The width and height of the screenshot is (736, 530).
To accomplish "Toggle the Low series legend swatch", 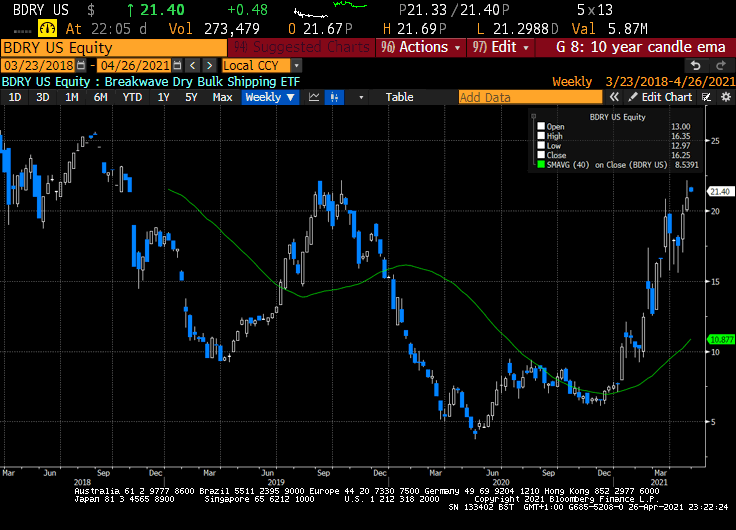I will tap(541, 146).
